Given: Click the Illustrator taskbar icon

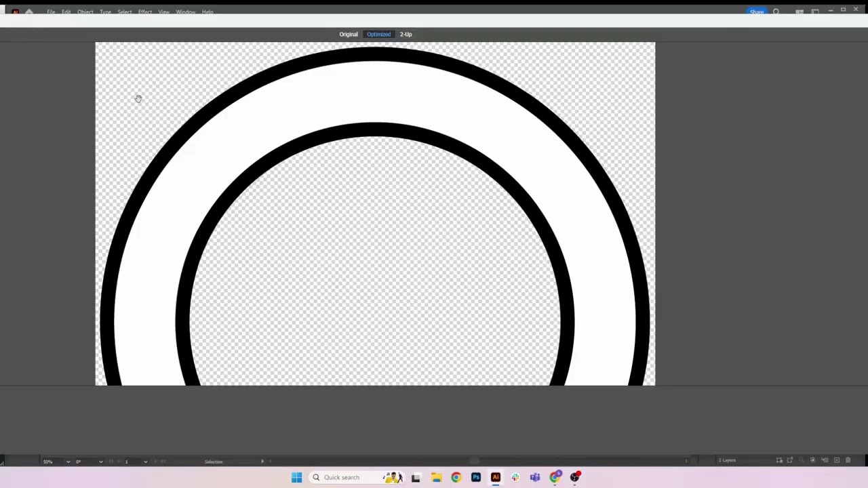Looking at the screenshot, I should [496, 477].
